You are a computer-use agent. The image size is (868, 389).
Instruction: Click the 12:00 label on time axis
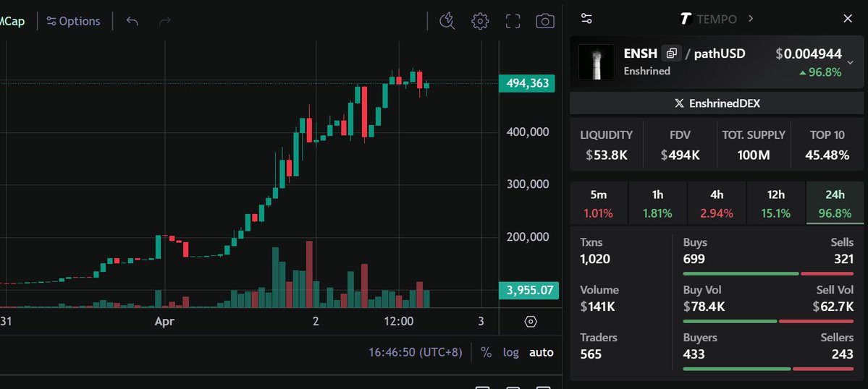[x=399, y=321]
